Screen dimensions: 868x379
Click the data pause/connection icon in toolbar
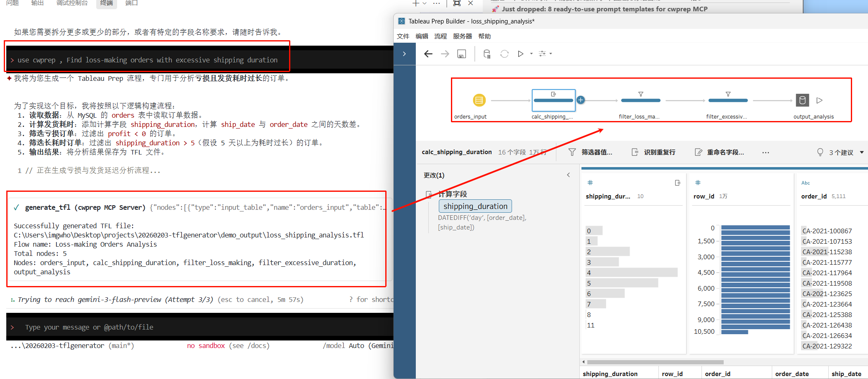[x=486, y=54]
